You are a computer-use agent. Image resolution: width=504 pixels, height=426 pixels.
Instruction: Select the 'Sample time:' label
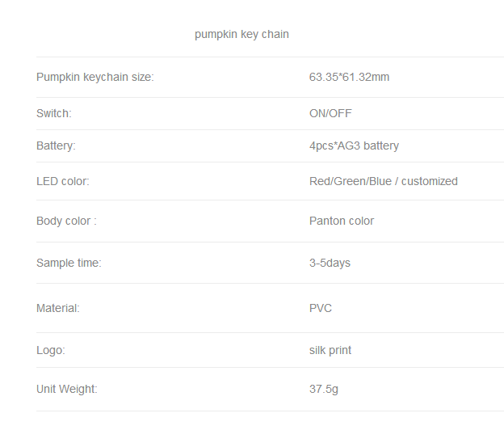click(x=69, y=263)
